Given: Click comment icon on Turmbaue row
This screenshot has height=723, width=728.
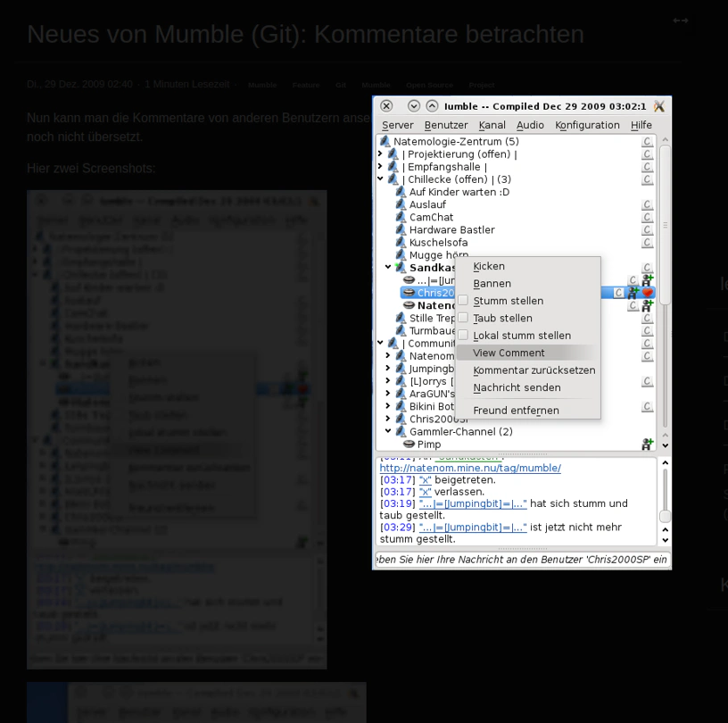Looking at the screenshot, I should click(x=647, y=330).
